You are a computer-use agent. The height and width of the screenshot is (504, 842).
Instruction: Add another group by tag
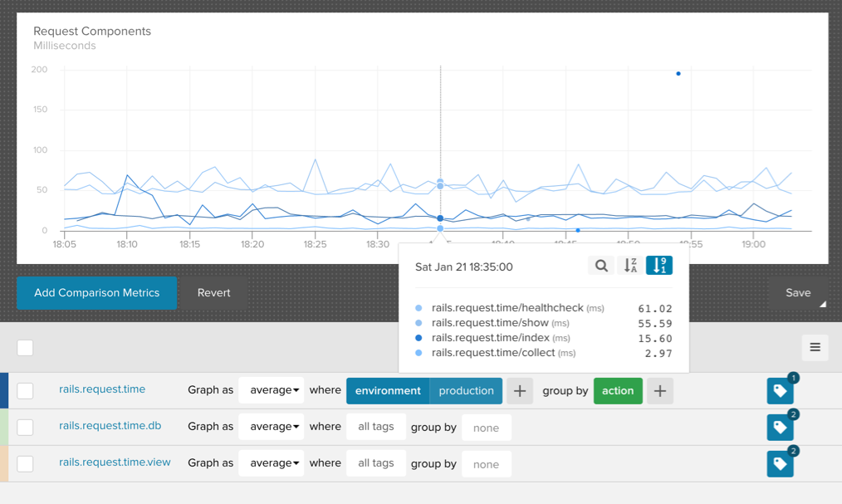660,391
